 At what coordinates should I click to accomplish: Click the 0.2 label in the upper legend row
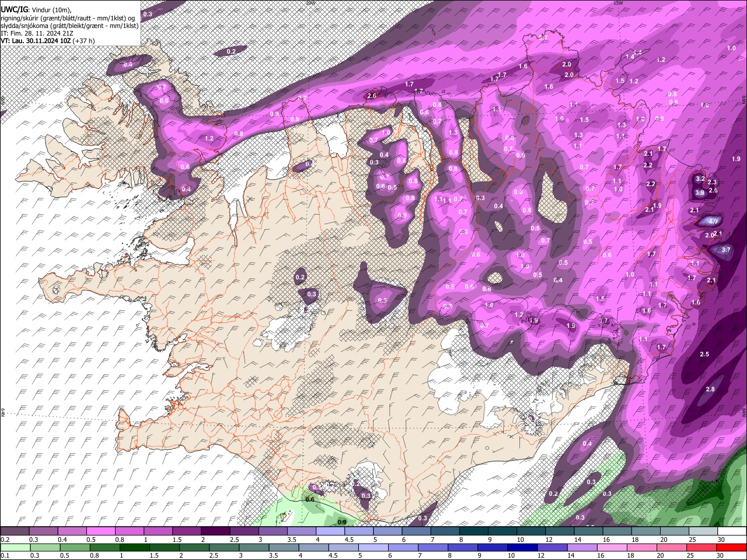click(x=5, y=540)
